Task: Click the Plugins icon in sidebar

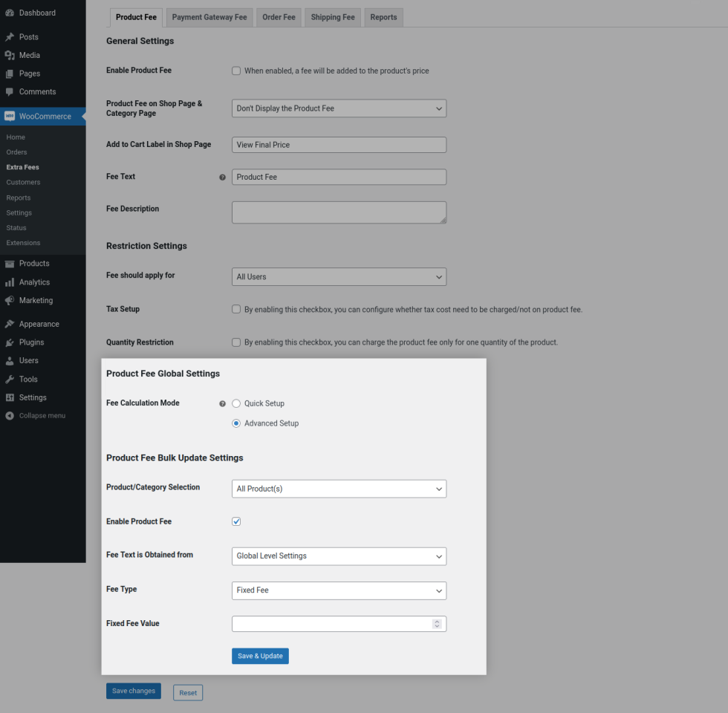Action: [x=9, y=342]
